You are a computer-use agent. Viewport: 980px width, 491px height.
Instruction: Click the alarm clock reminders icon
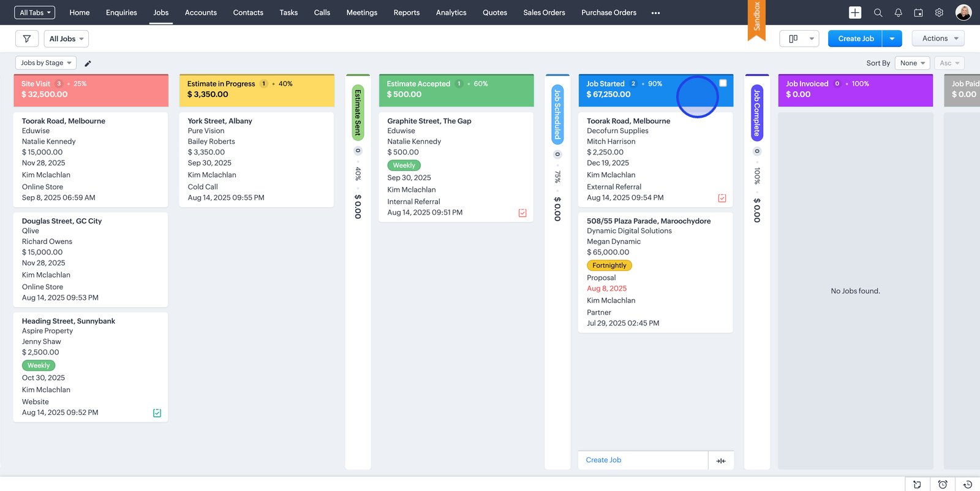(x=943, y=484)
